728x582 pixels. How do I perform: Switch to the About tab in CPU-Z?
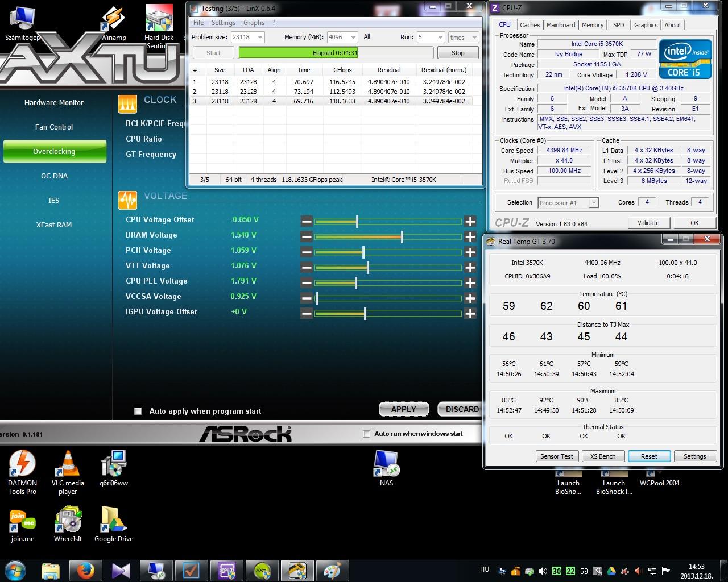coord(673,25)
